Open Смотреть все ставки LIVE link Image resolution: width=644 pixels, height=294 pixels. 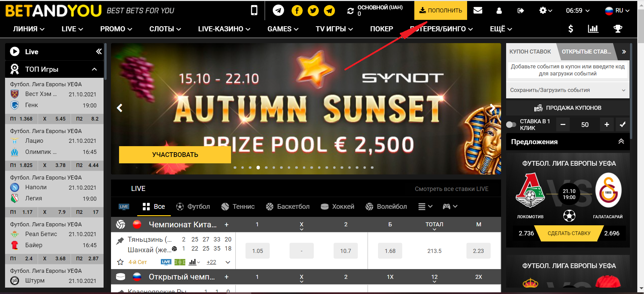[452, 189]
